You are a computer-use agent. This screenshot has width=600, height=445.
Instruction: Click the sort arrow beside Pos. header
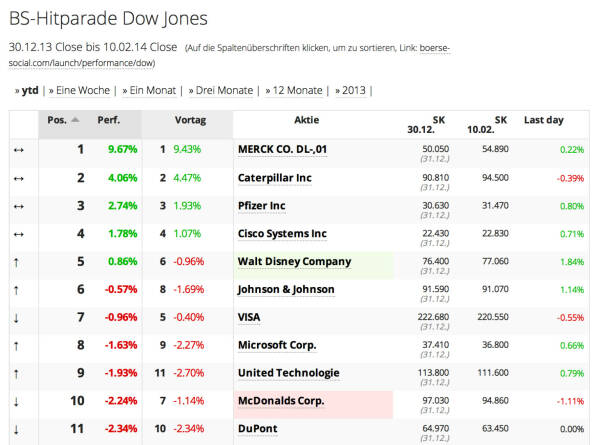pyautogui.click(x=75, y=120)
